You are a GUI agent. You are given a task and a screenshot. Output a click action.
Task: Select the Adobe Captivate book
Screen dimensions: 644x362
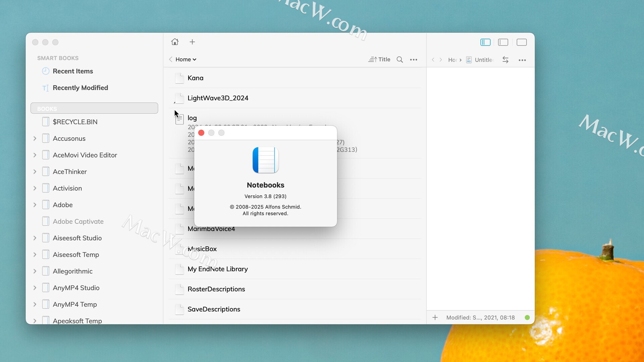click(78, 222)
